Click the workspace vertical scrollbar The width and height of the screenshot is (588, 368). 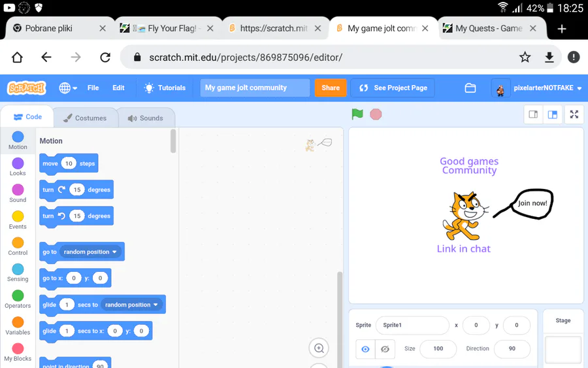(340, 319)
